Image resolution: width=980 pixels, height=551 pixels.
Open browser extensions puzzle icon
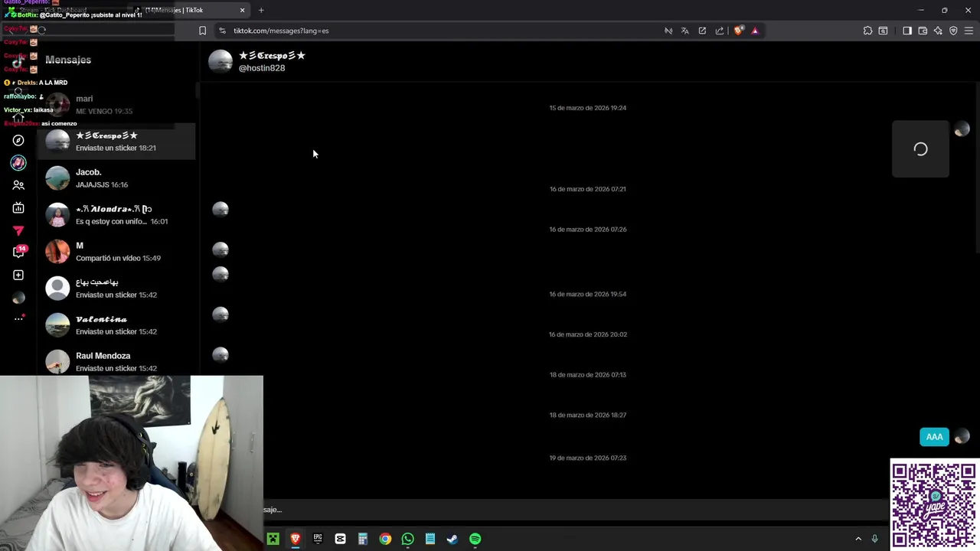pos(867,31)
